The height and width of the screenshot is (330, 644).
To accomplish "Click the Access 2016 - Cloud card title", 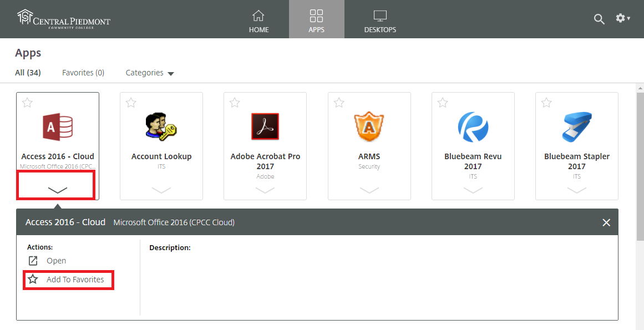I will click(58, 156).
